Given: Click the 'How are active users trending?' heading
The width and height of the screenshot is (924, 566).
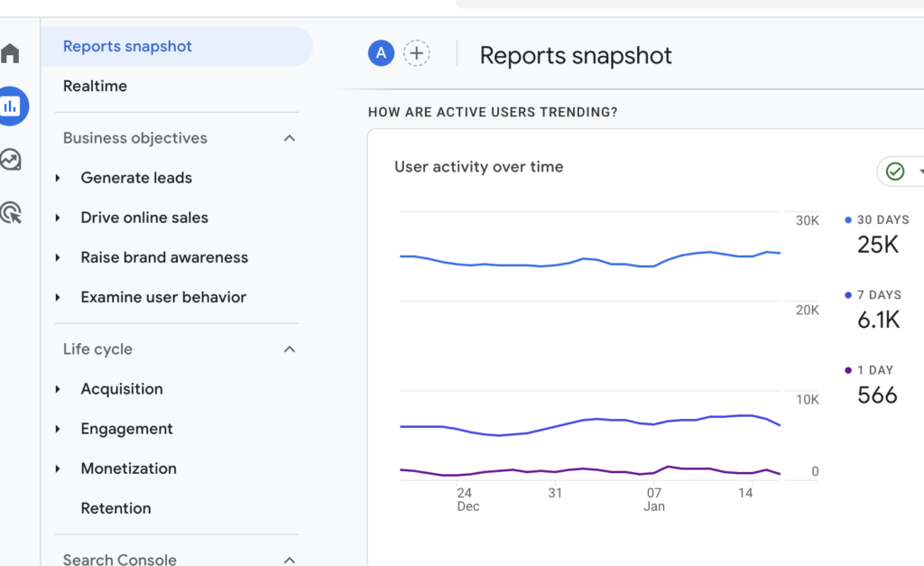Looking at the screenshot, I should coord(493,112).
